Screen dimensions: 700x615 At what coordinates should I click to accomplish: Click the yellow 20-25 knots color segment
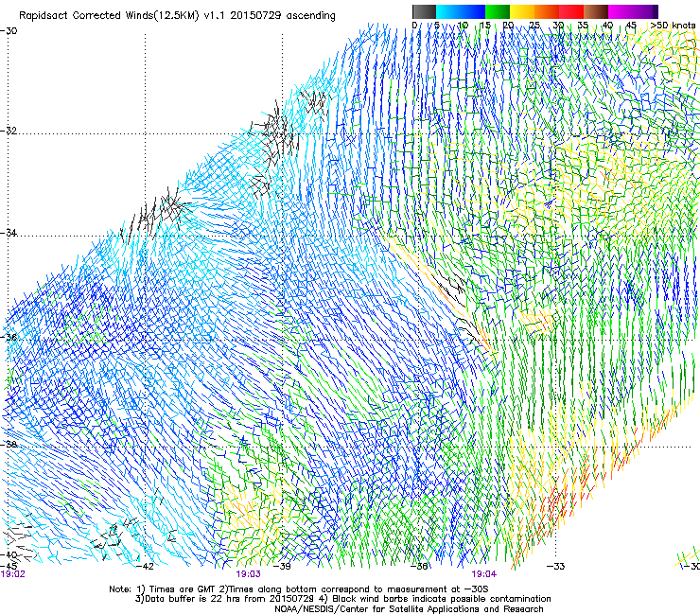(522, 11)
